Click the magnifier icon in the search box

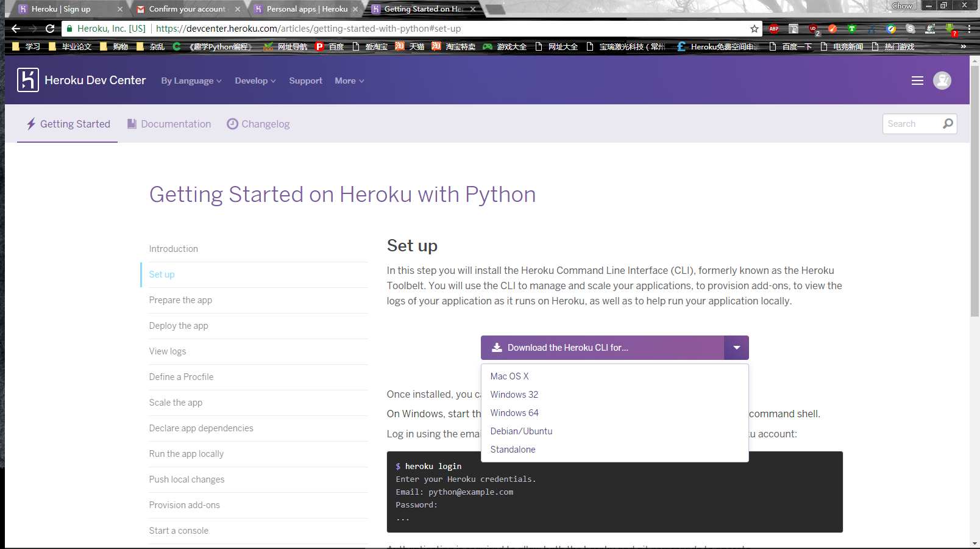click(x=948, y=123)
